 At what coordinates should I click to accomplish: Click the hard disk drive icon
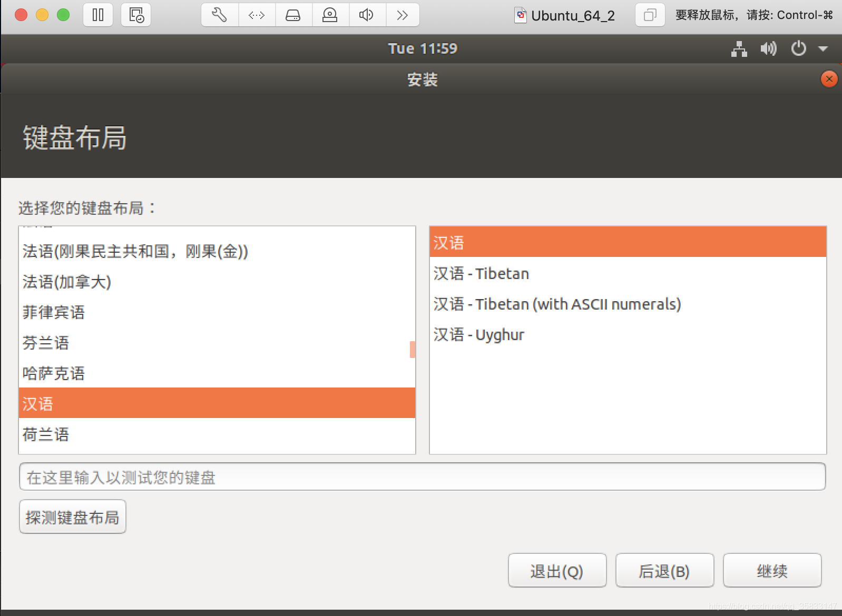293,15
